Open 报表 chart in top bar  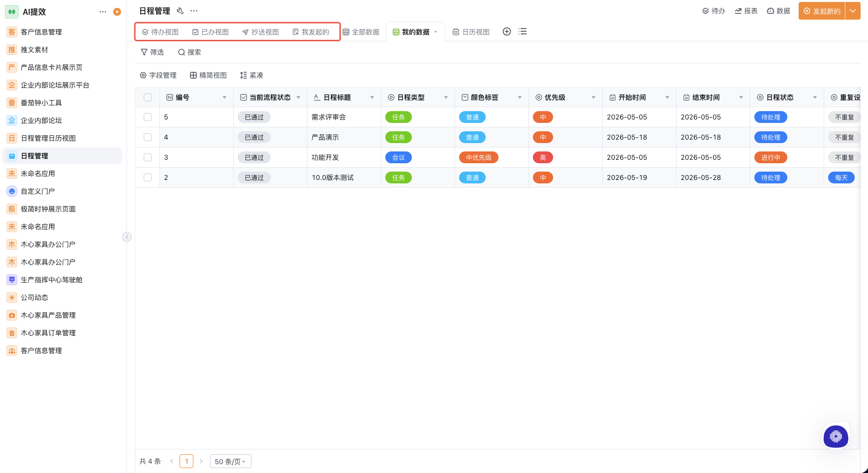[746, 11]
